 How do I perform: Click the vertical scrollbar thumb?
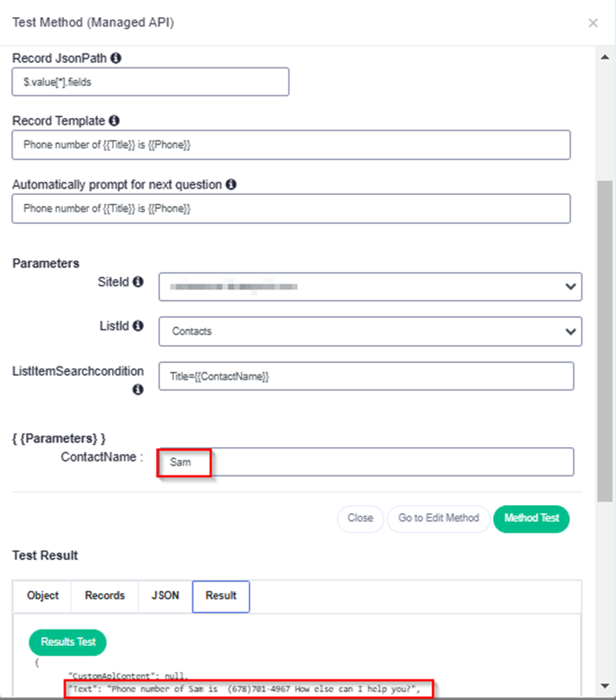(x=605, y=341)
